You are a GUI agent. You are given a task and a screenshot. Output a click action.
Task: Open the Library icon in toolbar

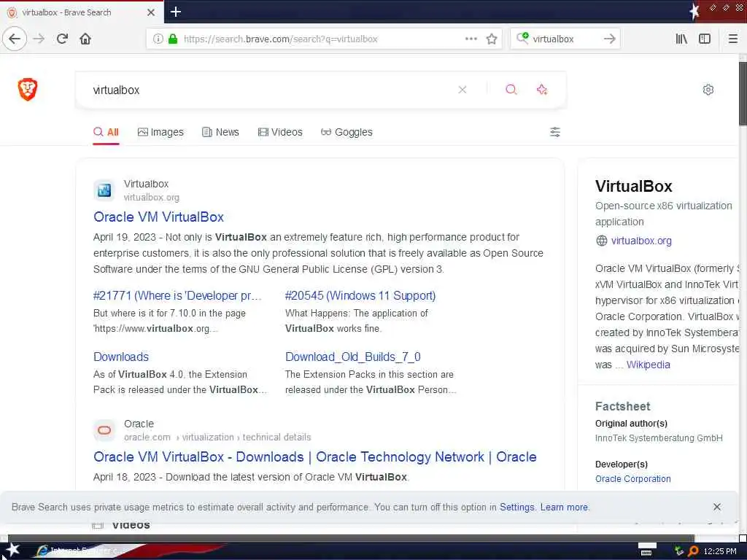[x=681, y=39]
